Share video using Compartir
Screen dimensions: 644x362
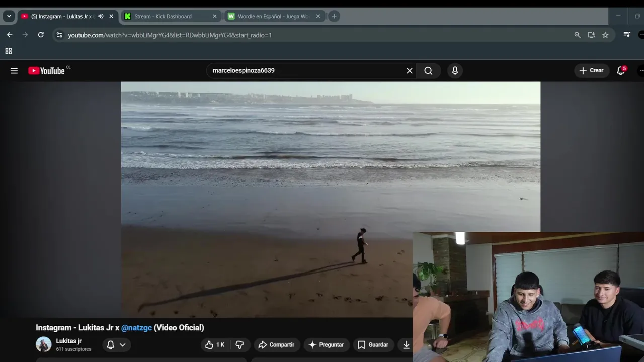tap(276, 345)
